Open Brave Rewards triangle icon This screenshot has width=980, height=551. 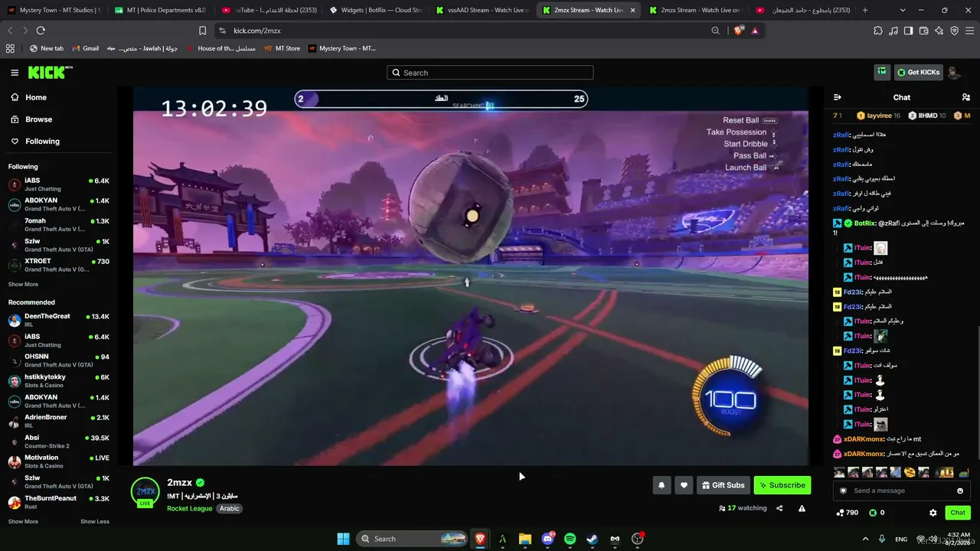click(755, 31)
